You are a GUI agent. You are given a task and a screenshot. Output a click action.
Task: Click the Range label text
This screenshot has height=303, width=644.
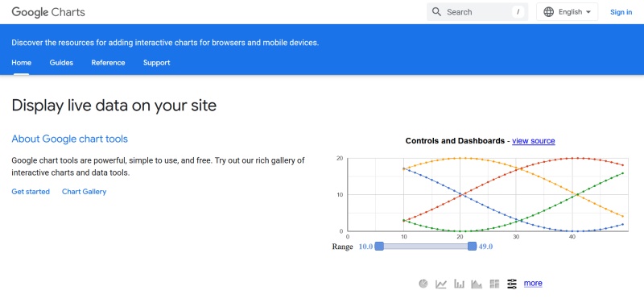tap(343, 247)
